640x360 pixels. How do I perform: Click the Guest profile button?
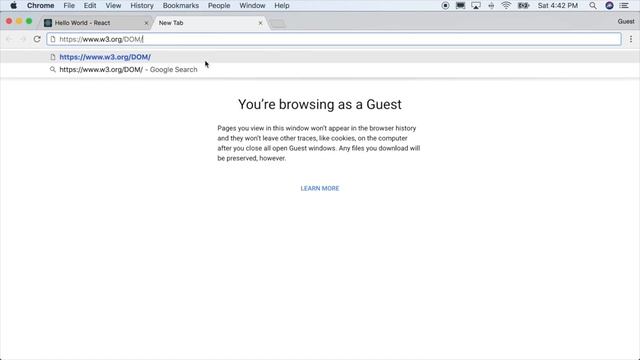[x=626, y=22]
